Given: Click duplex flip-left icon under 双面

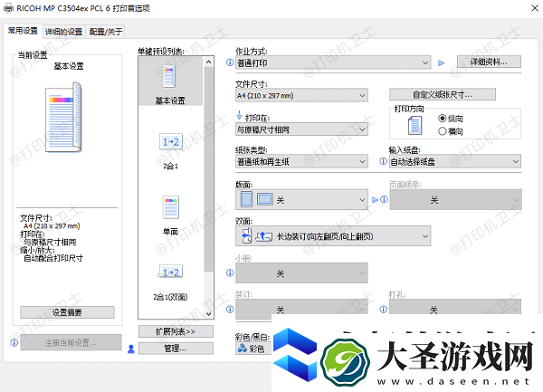Looking at the screenshot, I should pyautogui.click(x=246, y=235).
